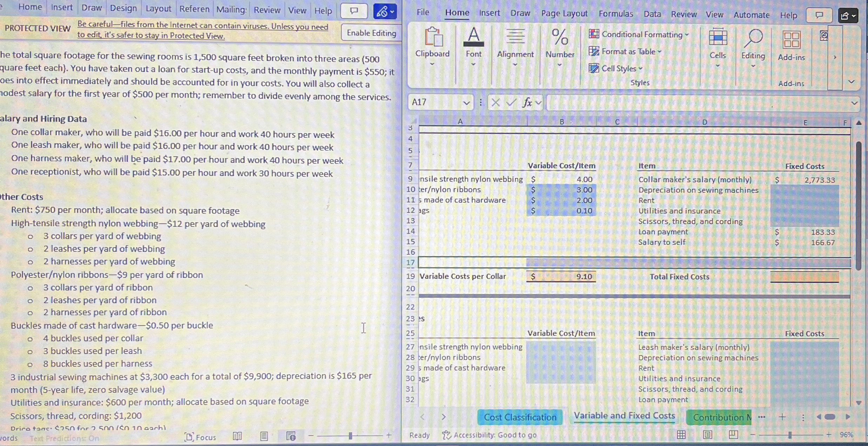The image size is (868, 446).
Task: Adjust the Excel zoom slider
Action: pos(790,435)
